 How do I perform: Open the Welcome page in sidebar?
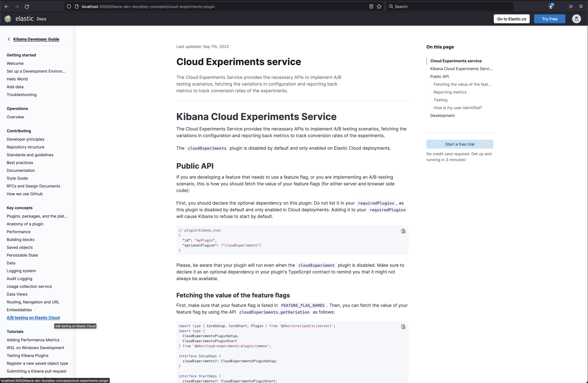point(15,63)
